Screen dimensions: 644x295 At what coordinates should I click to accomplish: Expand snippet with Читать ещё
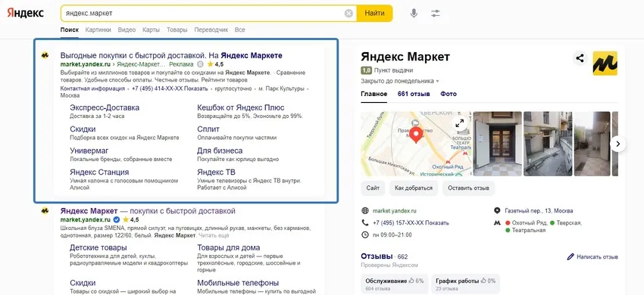click(x=214, y=235)
